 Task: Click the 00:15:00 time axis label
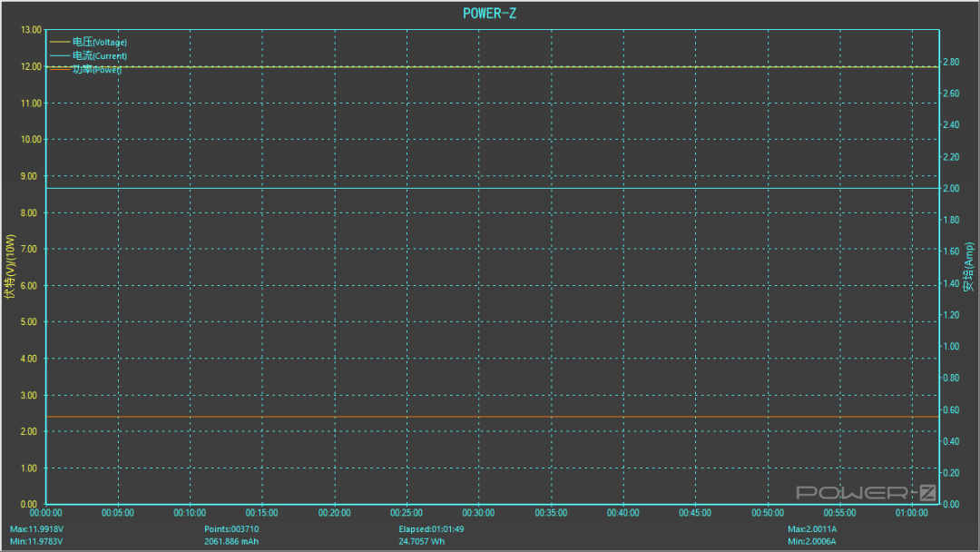click(x=262, y=513)
